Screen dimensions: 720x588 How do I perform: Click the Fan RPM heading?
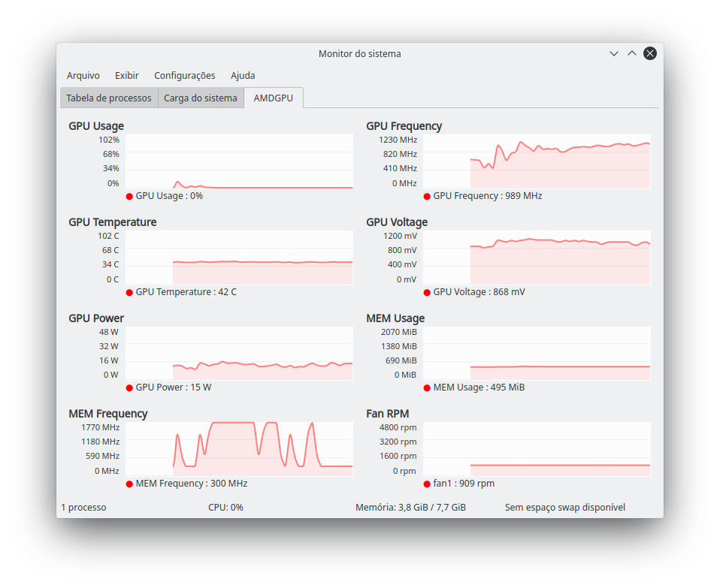tap(388, 414)
